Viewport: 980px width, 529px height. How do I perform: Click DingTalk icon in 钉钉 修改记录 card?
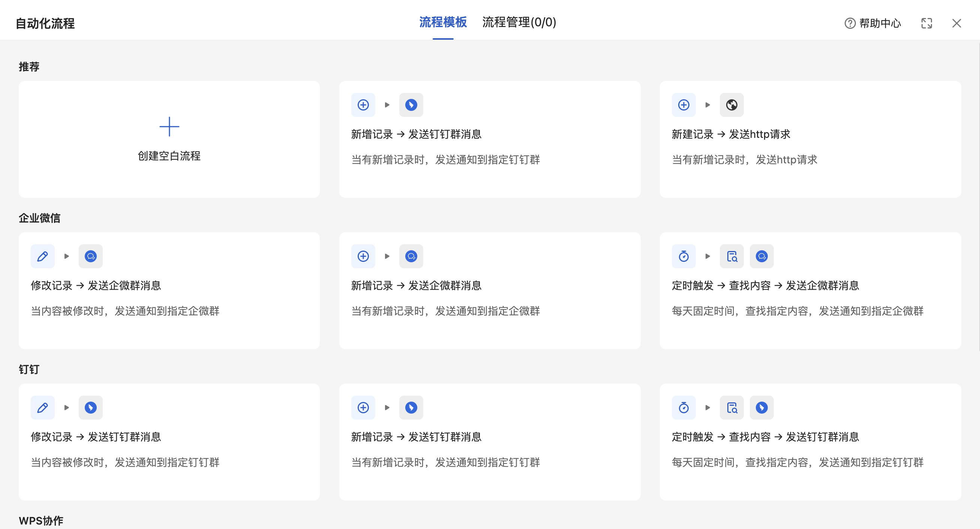(x=91, y=408)
